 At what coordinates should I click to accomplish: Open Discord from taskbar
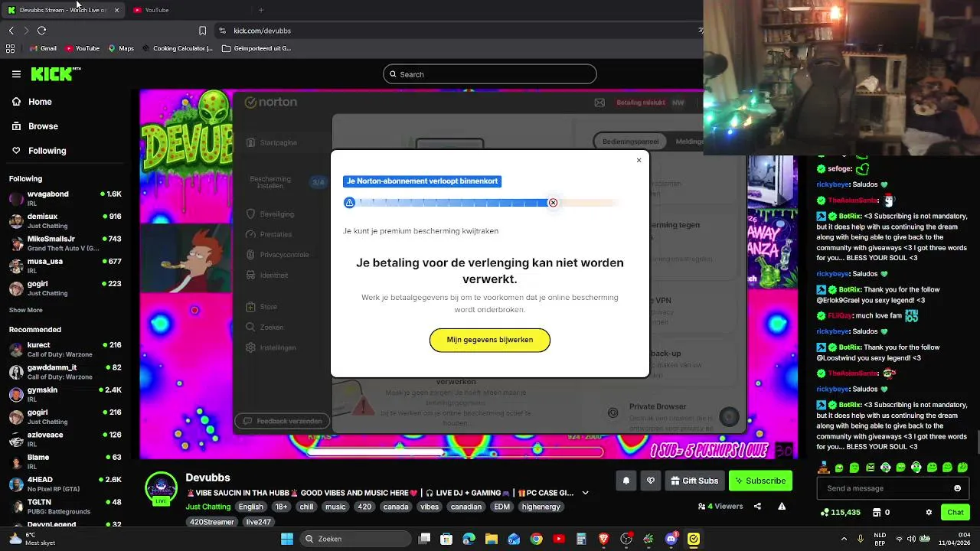671,539
